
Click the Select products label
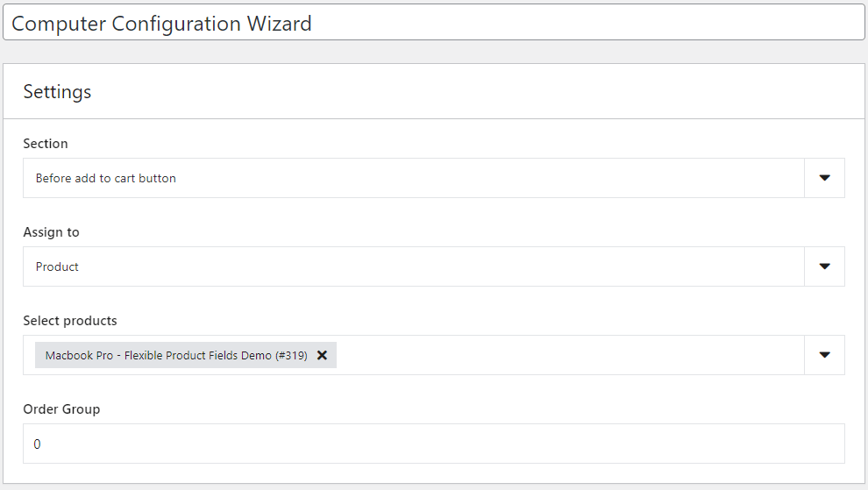(x=70, y=321)
